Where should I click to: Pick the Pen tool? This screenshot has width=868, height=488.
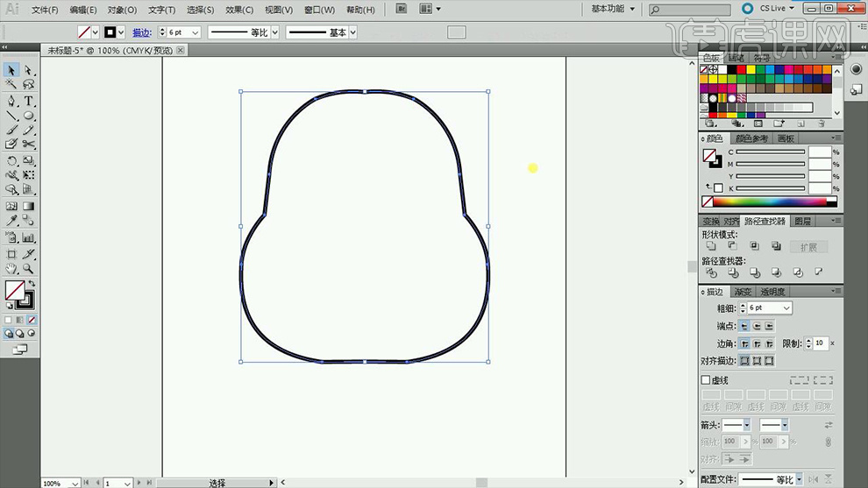(x=11, y=101)
